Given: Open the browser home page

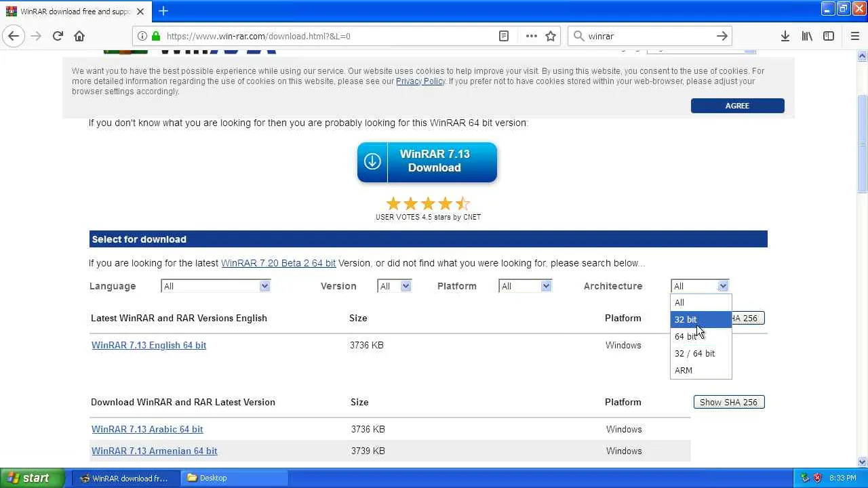Looking at the screenshot, I should (x=79, y=36).
